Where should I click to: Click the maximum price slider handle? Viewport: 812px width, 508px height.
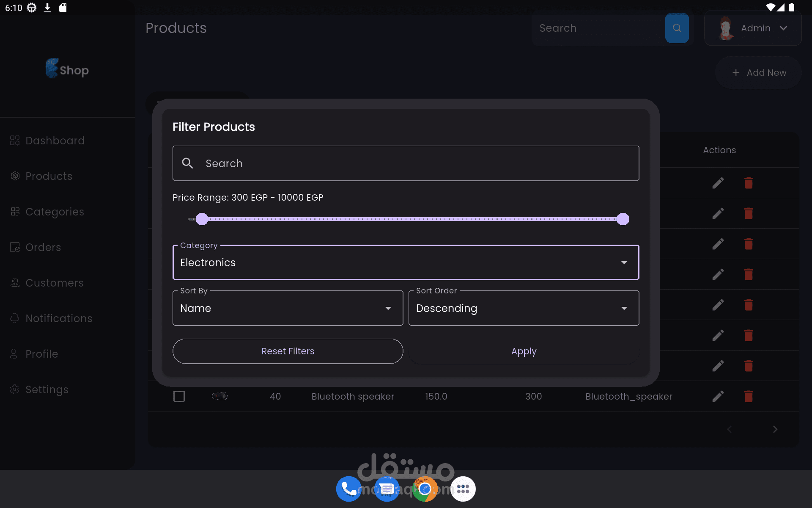(623, 219)
